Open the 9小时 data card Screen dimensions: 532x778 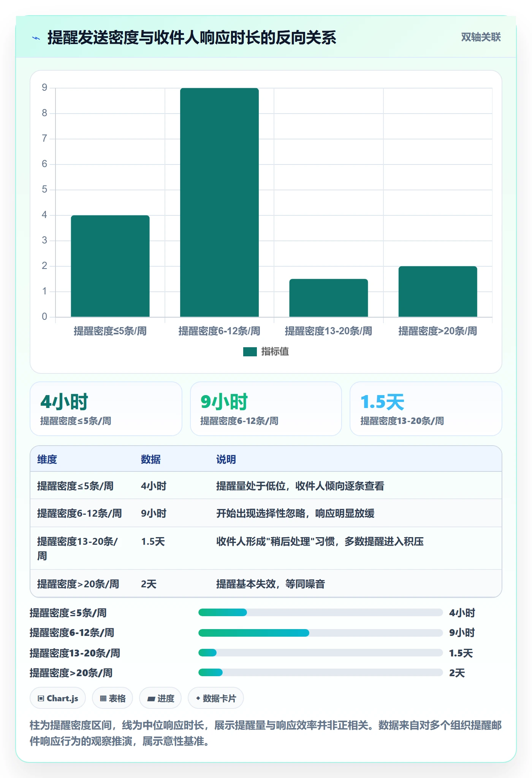click(266, 409)
